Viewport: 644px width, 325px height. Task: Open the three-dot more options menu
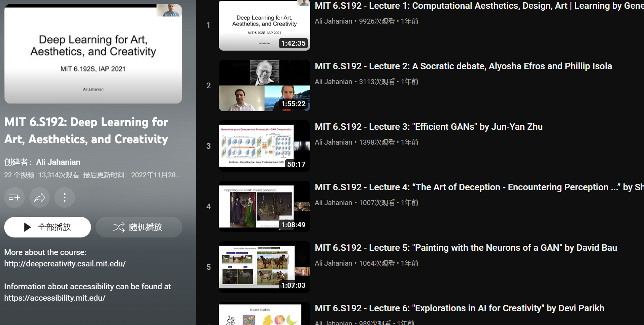point(65,198)
